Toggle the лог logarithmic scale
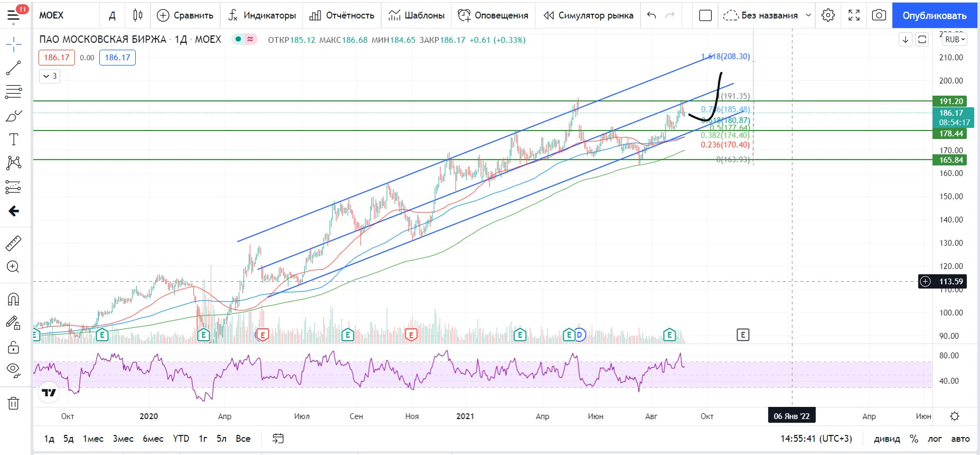The height and width of the screenshot is (455, 980). (935, 439)
